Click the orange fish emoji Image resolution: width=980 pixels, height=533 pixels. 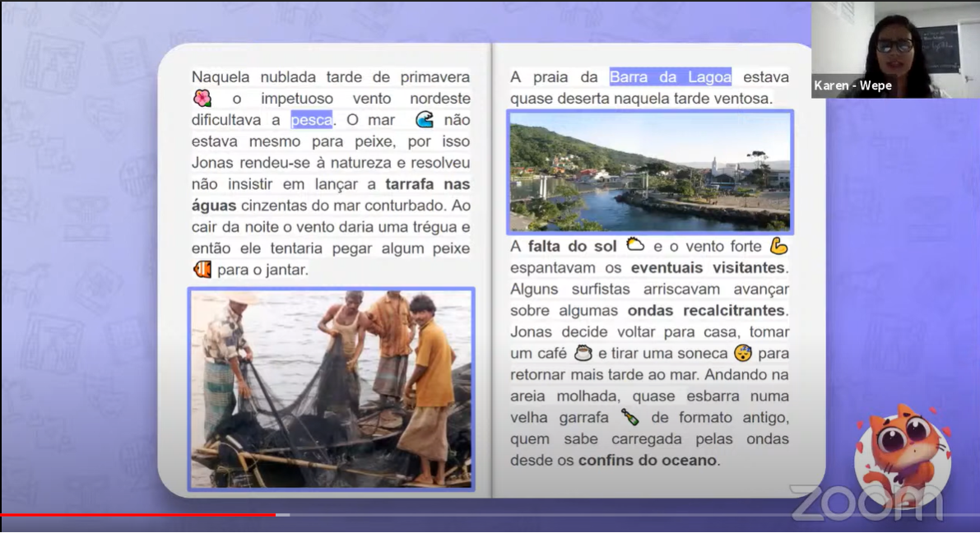click(202, 269)
